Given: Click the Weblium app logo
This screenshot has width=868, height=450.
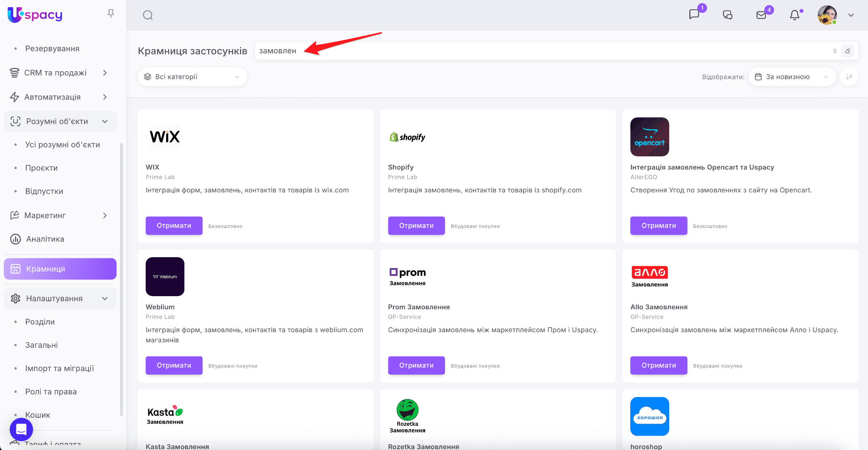Looking at the screenshot, I should point(165,277).
